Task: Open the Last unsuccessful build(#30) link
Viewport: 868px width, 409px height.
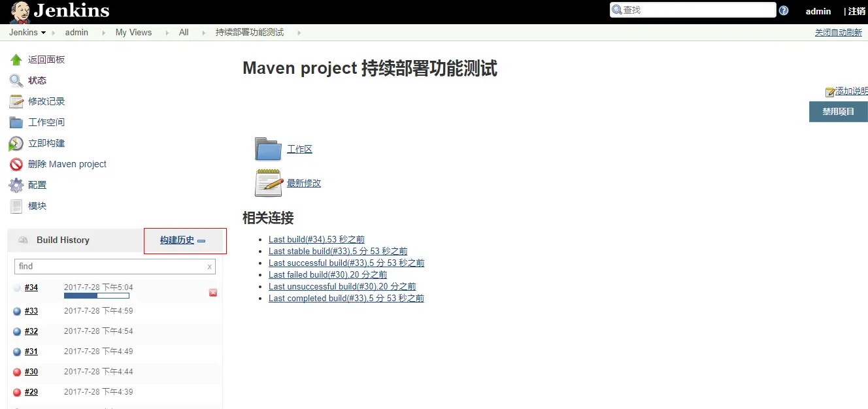Action: [342, 287]
